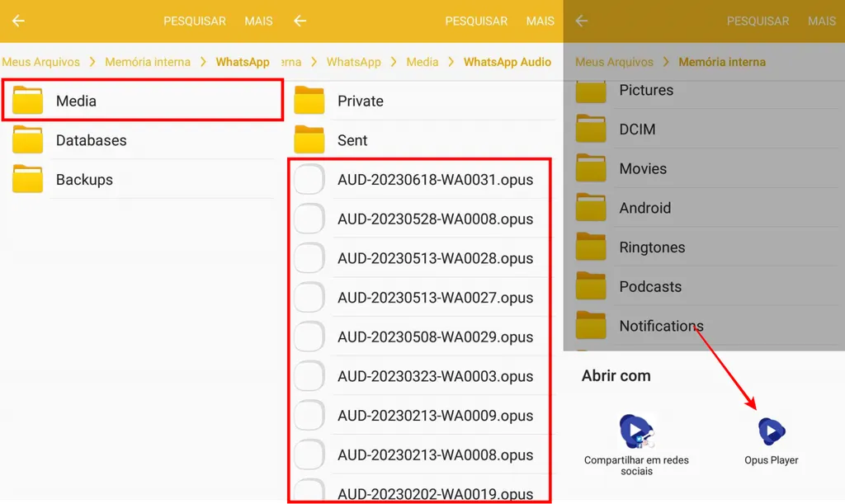Image resolution: width=845 pixels, height=504 pixels.
Task: Tap the DCIM folder label
Action: point(638,130)
